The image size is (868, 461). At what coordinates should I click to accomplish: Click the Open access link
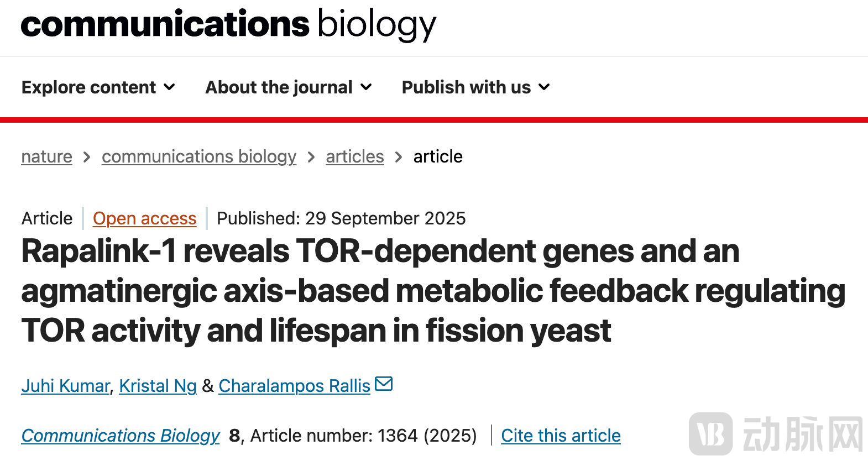tap(144, 218)
